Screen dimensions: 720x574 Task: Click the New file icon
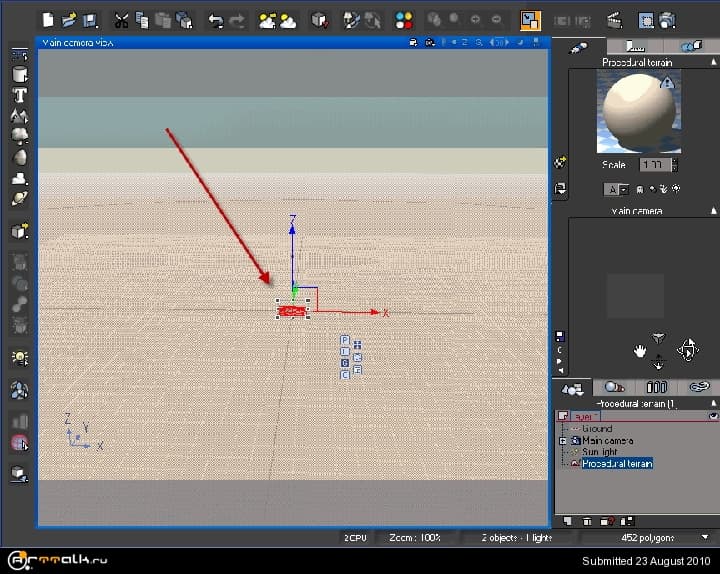click(x=49, y=20)
